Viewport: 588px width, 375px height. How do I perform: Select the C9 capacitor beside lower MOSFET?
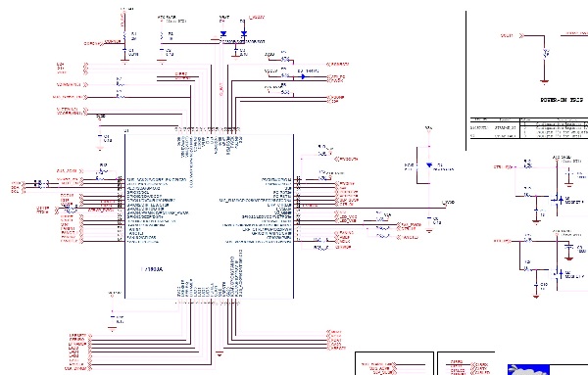coord(569,248)
